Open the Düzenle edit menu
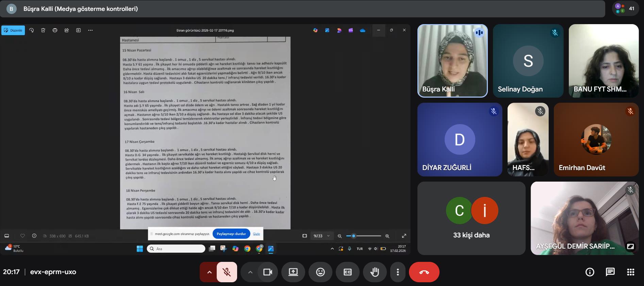Screen dimensions: 644x286 [13, 30]
